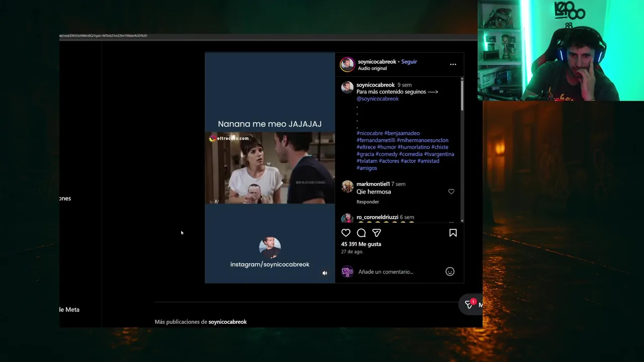
Task: Open markmontiel1 commenter profile
Action: 373,184
